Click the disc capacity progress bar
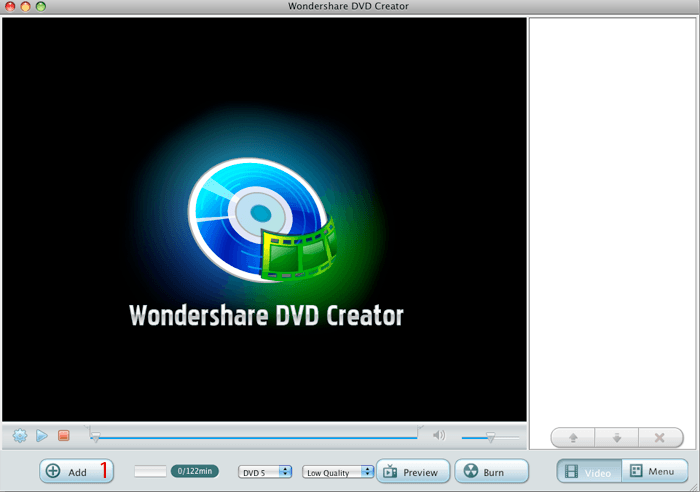700x492 pixels. tap(150, 471)
